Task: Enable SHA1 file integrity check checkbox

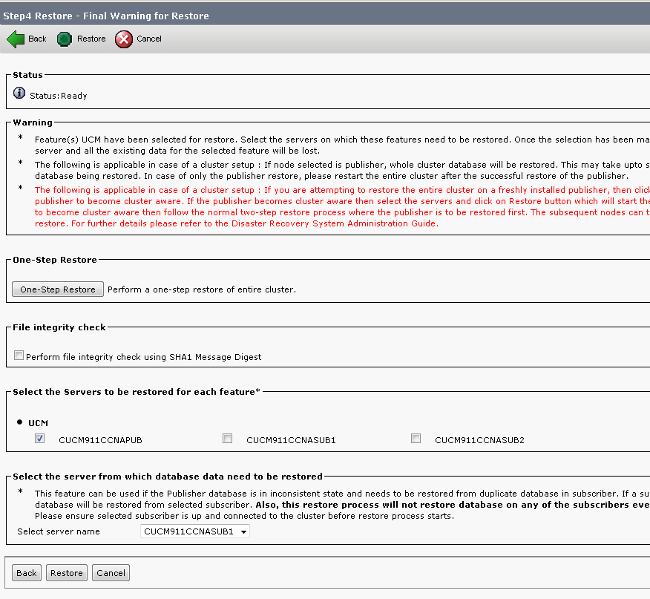Action: 19,355
